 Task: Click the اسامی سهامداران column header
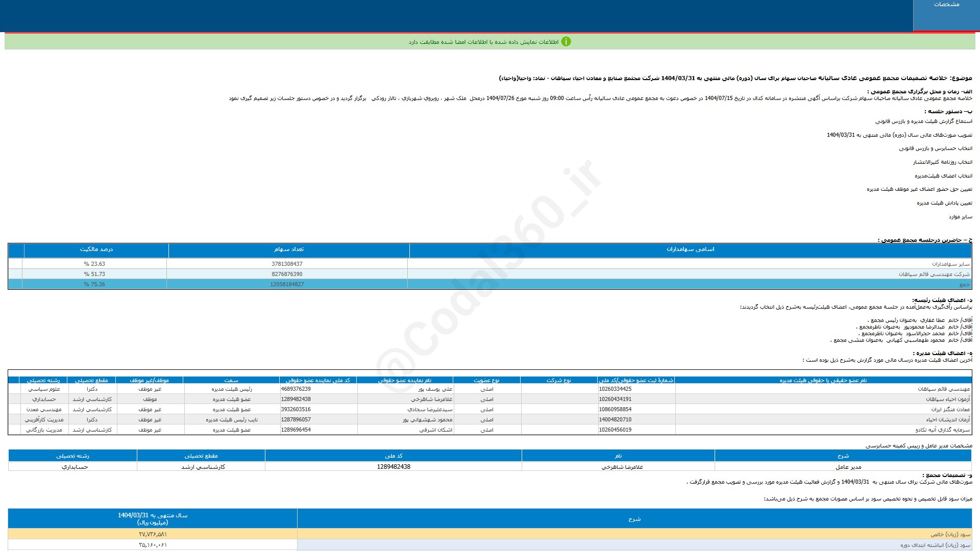click(x=690, y=249)
